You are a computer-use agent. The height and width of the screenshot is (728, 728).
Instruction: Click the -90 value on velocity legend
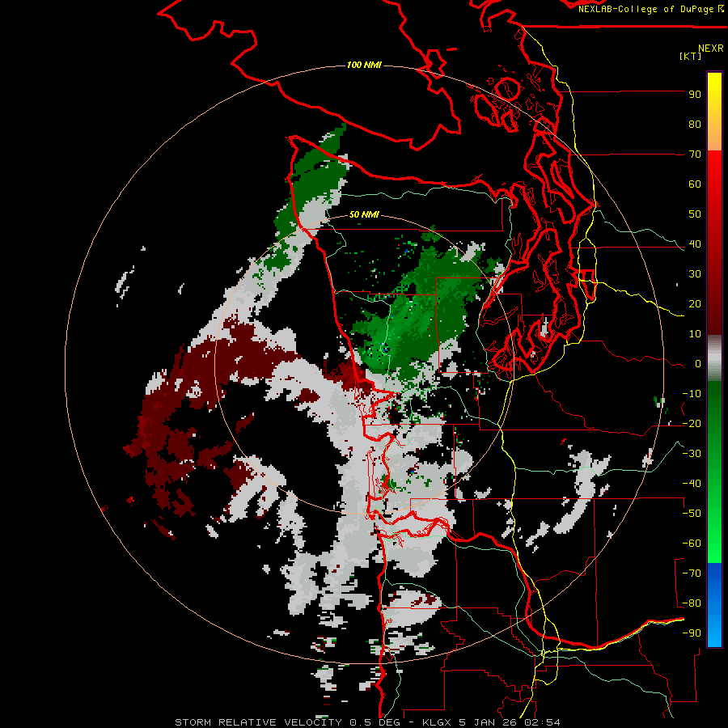point(692,633)
